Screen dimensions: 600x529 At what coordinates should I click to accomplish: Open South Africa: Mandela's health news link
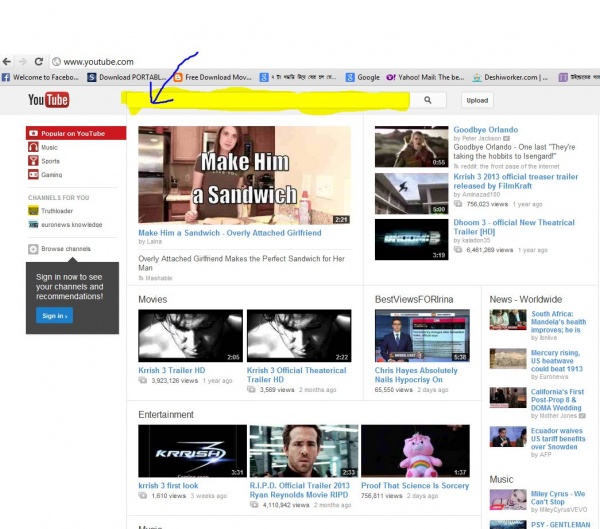[x=558, y=322]
